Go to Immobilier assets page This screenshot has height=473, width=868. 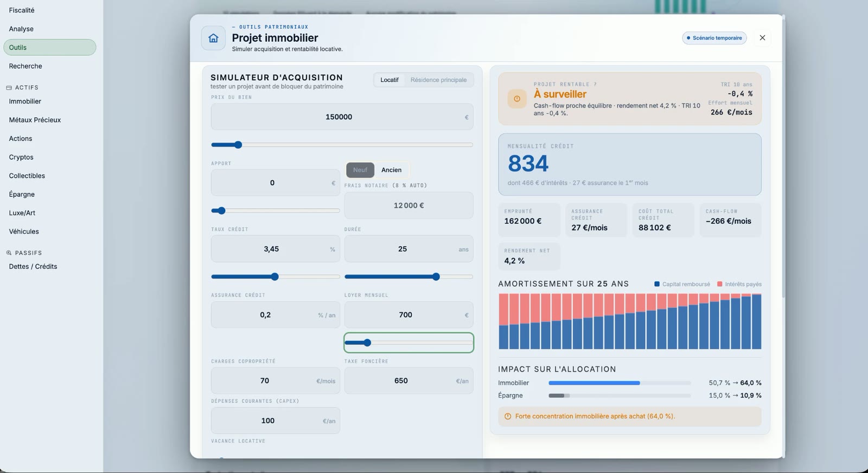coord(25,101)
